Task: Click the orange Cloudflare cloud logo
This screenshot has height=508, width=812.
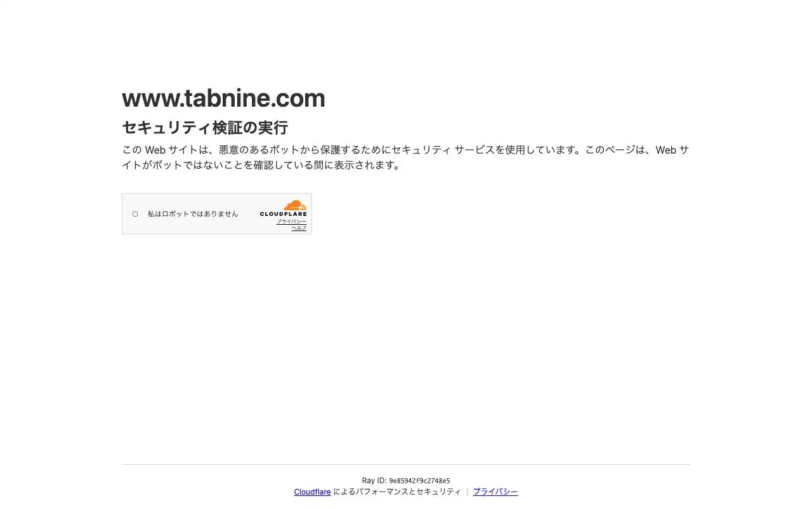Action: (x=295, y=205)
